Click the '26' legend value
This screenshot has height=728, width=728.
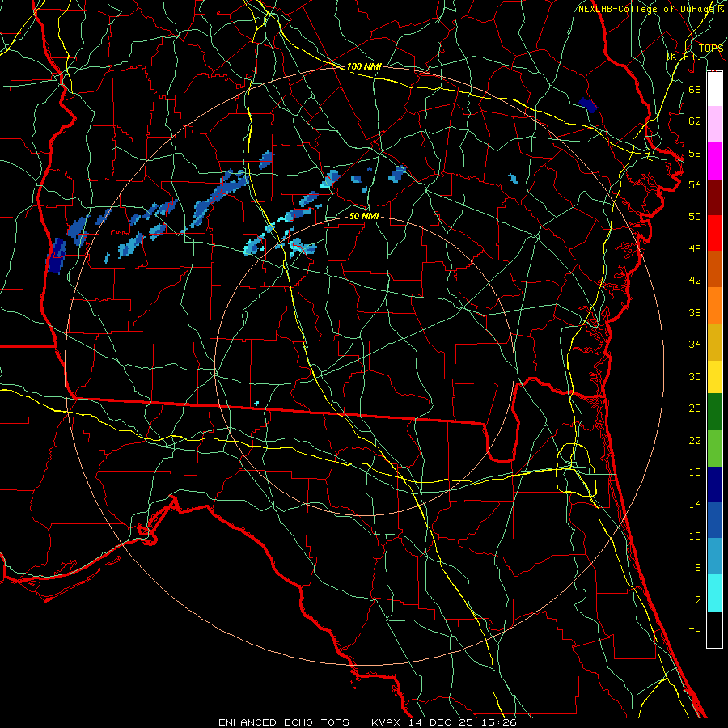[695, 408]
